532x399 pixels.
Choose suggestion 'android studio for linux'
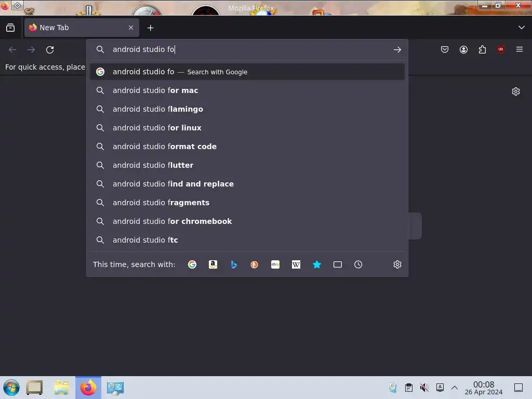tap(247, 128)
